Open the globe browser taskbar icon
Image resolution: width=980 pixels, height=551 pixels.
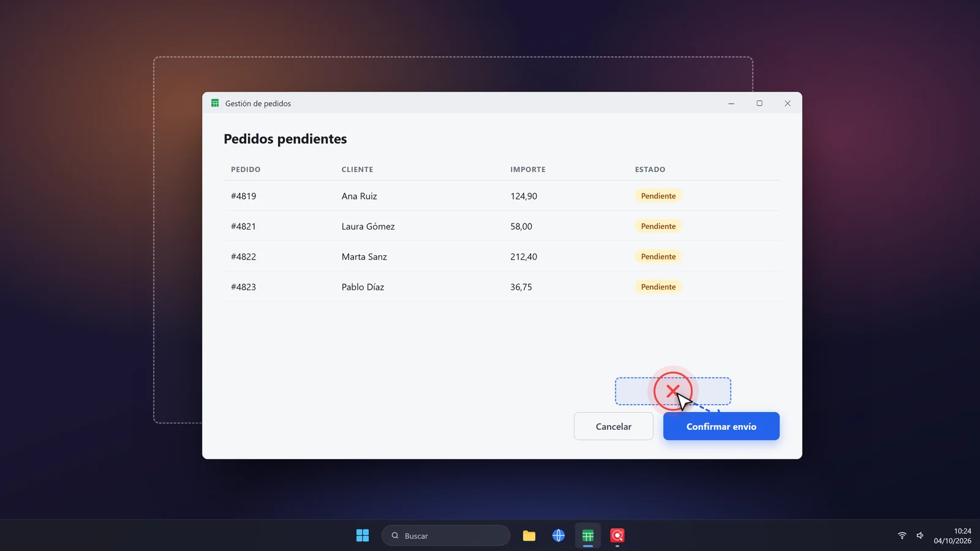(x=559, y=536)
